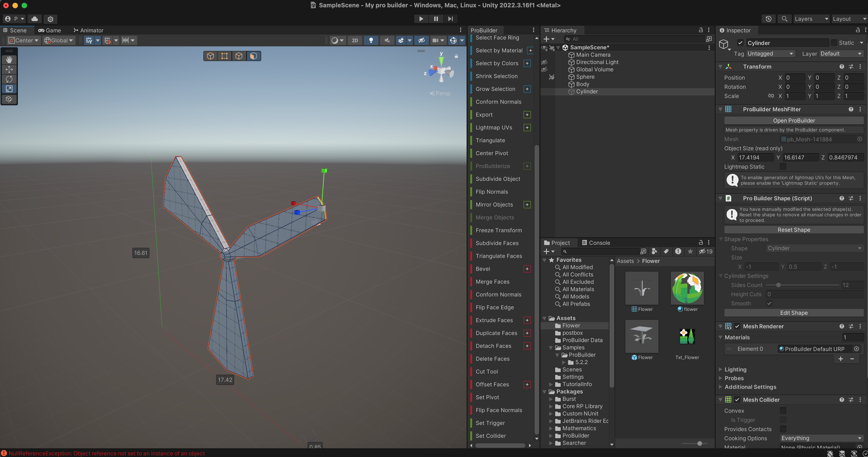Toggle scene lighting bulb icon
The width and height of the screenshot is (868, 457).
371,40
